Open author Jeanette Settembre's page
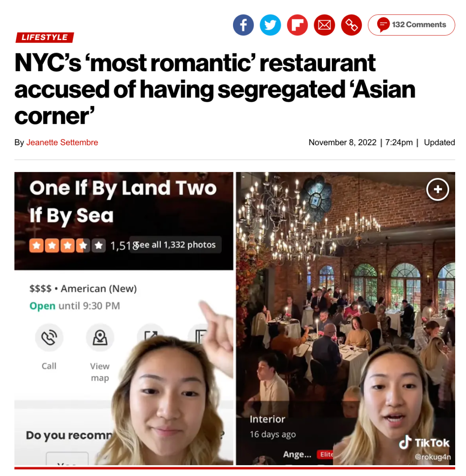The height and width of the screenshot is (476, 466). pyautogui.click(x=62, y=142)
